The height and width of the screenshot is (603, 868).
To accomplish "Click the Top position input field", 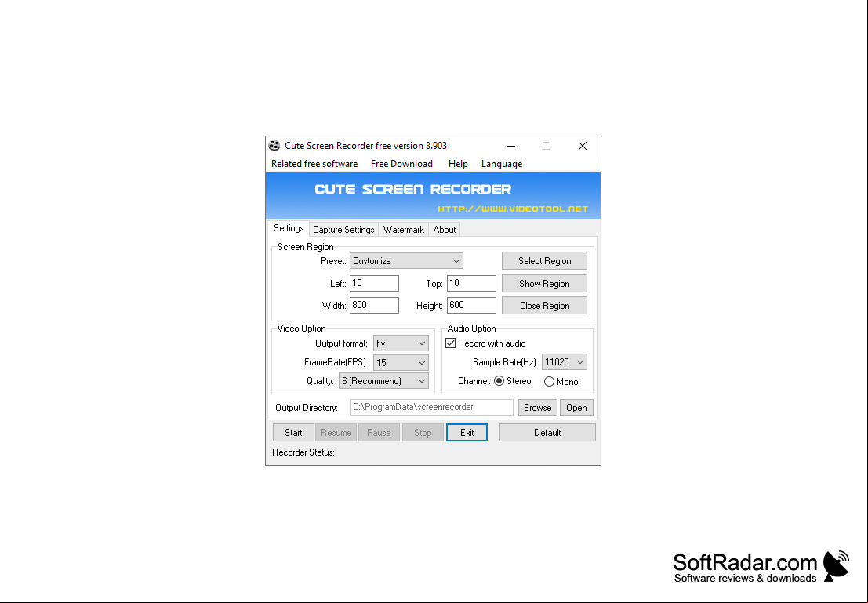I will click(472, 284).
